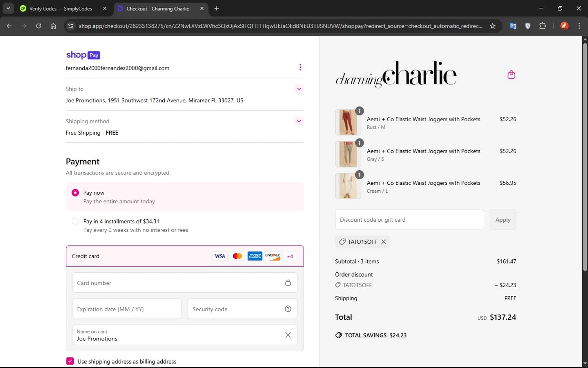Expand the Ship to address chevron
The height and width of the screenshot is (368, 588).
point(299,89)
